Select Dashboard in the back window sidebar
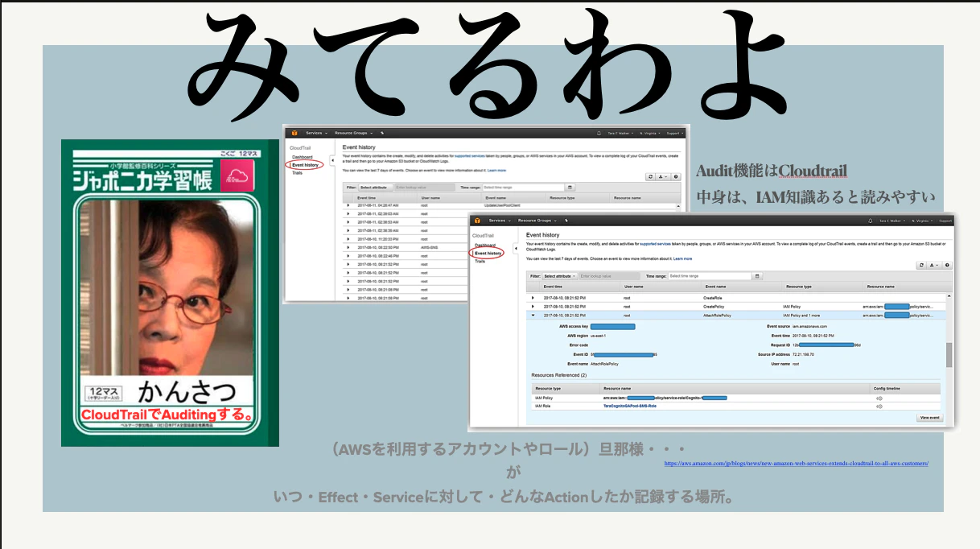The image size is (980, 549). click(x=303, y=157)
